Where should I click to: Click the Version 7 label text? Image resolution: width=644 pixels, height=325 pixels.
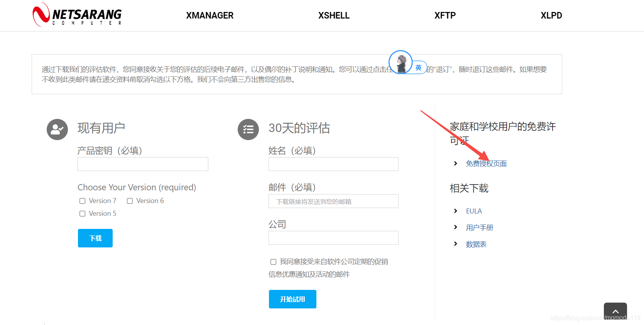[x=103, y=201]
